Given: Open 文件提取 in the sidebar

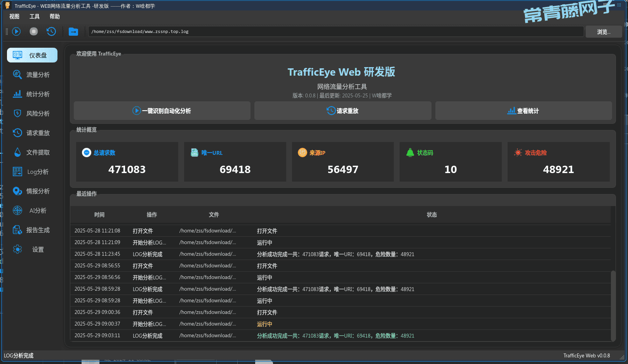Looking at the screenshot, I should click(x=32, y=153).
